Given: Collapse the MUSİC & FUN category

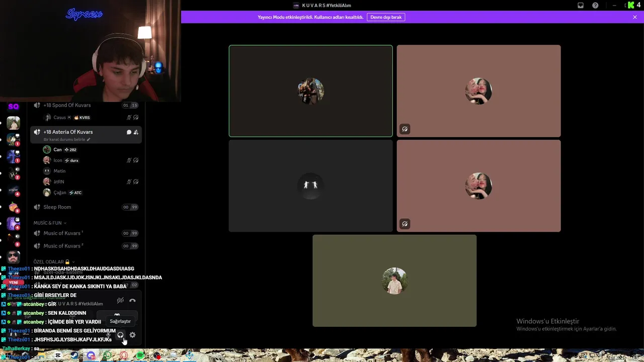Looking at the screenshot, I should [50, 223].
